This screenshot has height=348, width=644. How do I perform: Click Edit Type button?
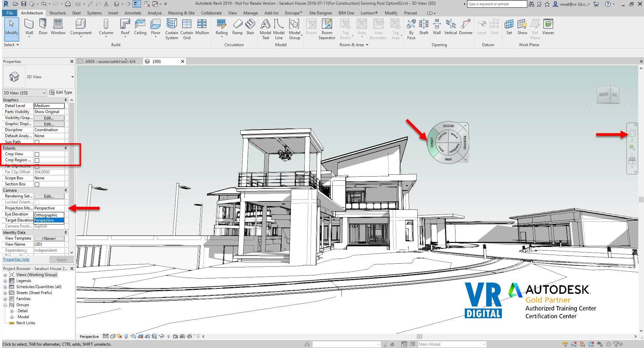pos(61,92)
